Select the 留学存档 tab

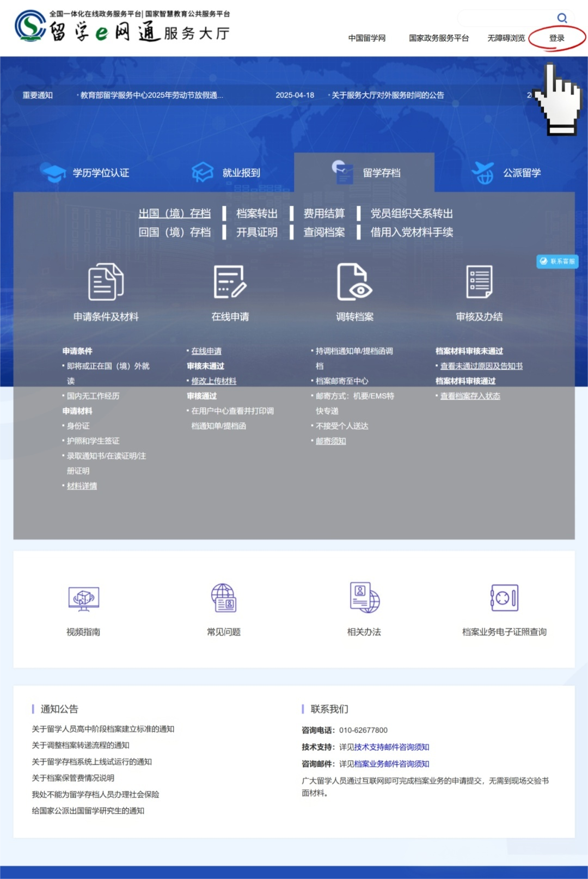point(364,173)
